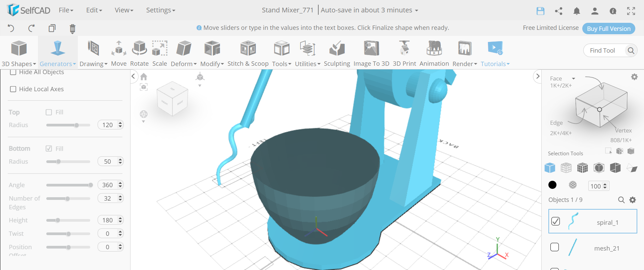Enable the Top Fill checkbox
This screenshot has height=270, width=644.
[49, 112]
